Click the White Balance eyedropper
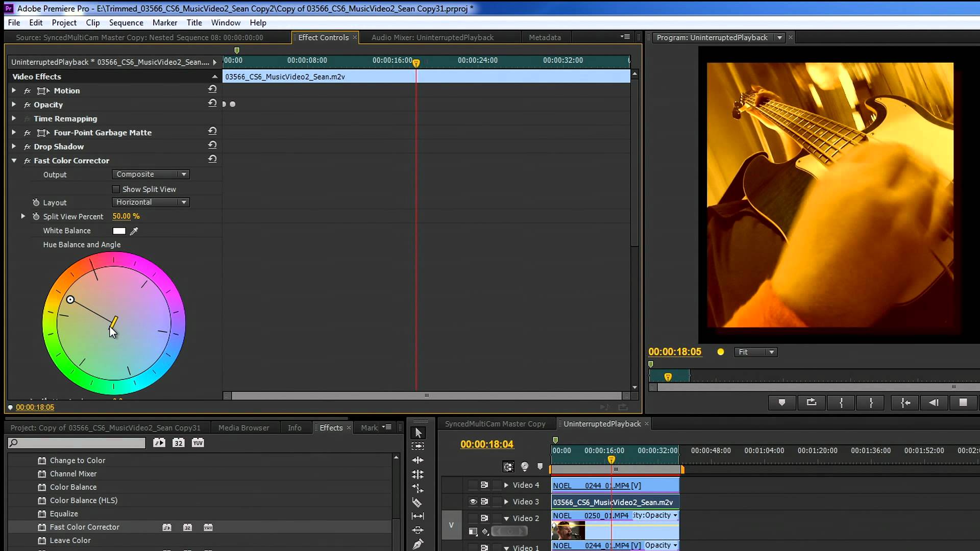 tap(134, 231)
